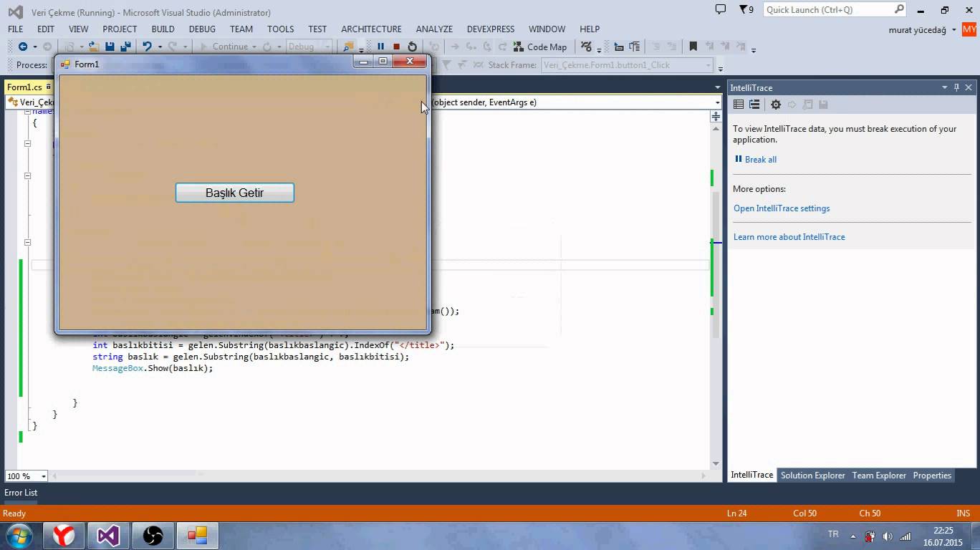Click the Başlık Getir button in Form1
The width and height of the screenshot is (980, 550).
pyautogui.click(x=235, y=193)
